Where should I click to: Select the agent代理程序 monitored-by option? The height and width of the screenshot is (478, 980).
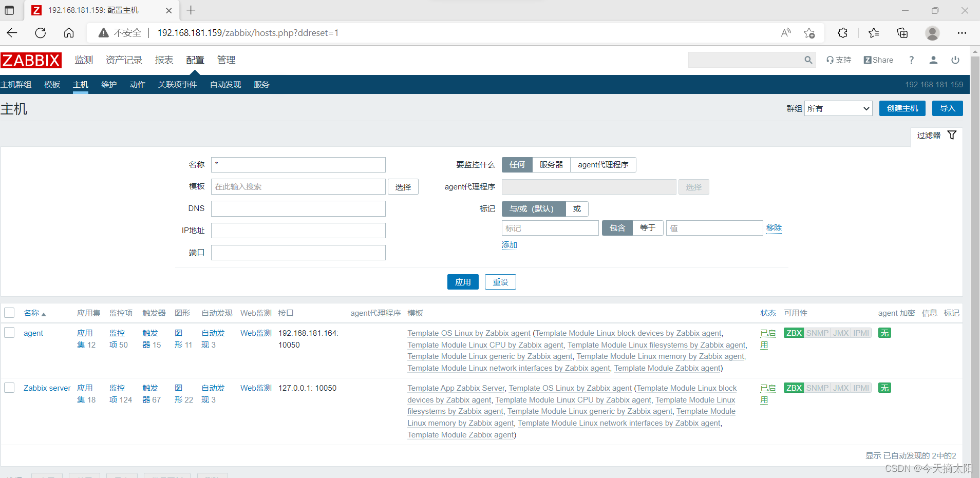(x=603, y=164)
